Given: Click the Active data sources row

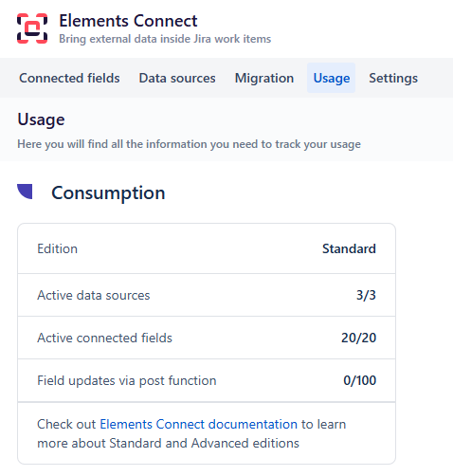Looking at the screenshot, I should pyautogui.click(x=207, y=295).
